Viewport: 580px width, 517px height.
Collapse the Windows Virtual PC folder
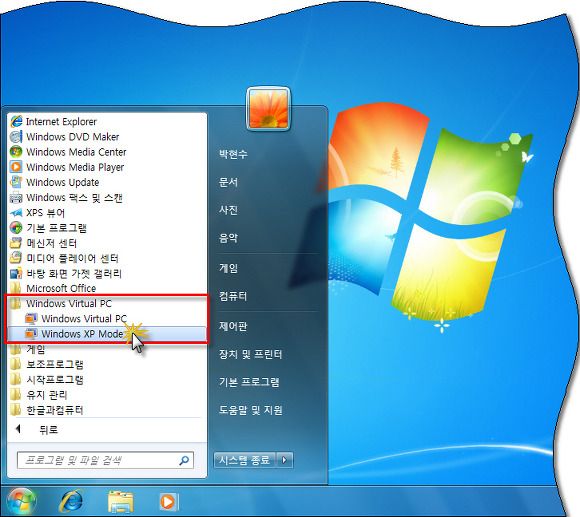click(61, 304)
